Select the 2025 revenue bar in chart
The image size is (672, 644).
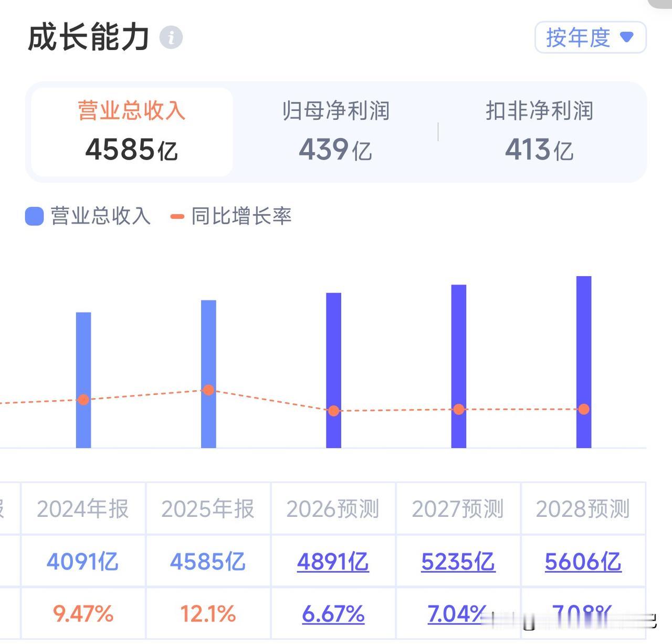pyautogui.click(x=208, y=374)
